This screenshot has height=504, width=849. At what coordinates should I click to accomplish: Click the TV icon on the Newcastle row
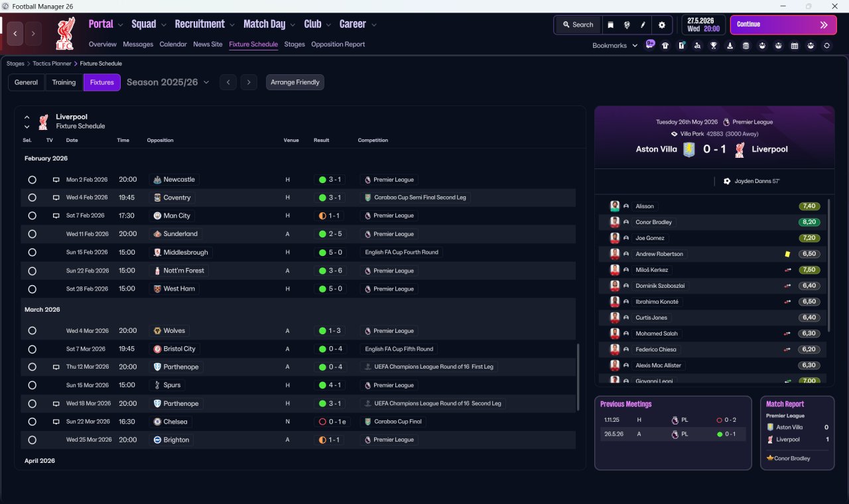[56, 180]
